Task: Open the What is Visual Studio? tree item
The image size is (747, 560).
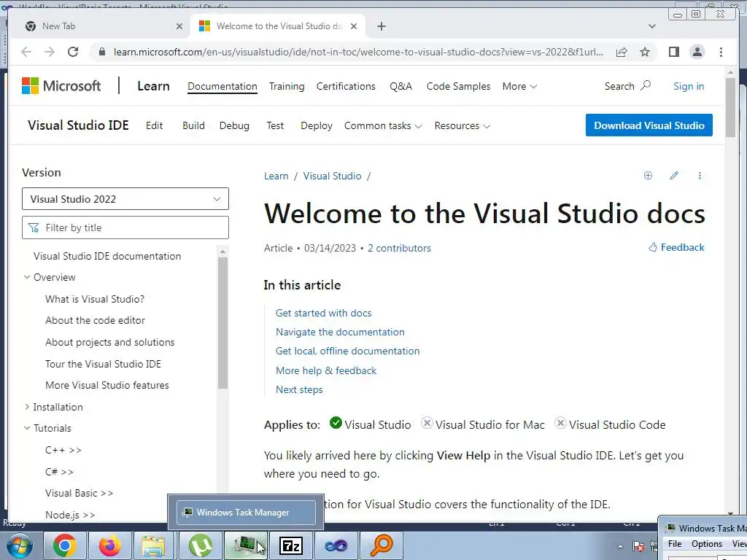Action: [x=95, y=299]
